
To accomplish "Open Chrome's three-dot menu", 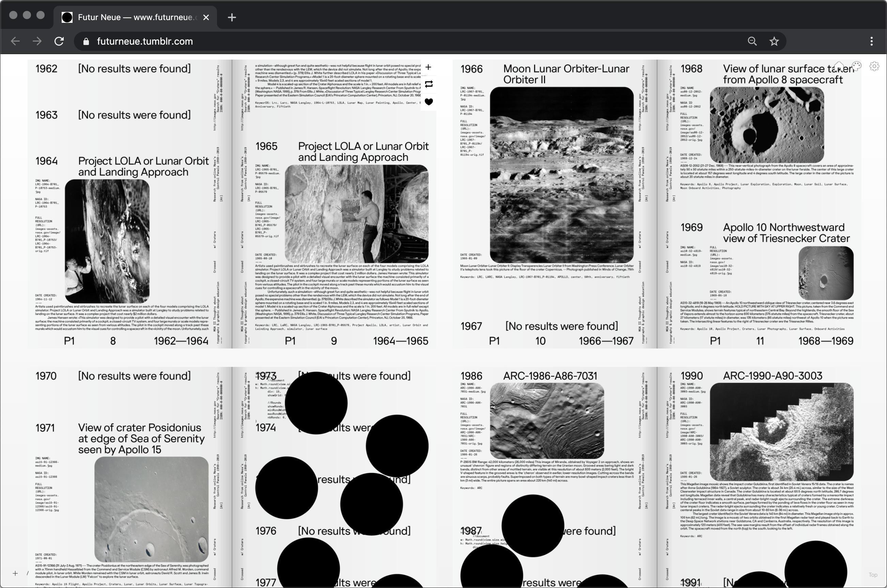I will tap(871, 41).
